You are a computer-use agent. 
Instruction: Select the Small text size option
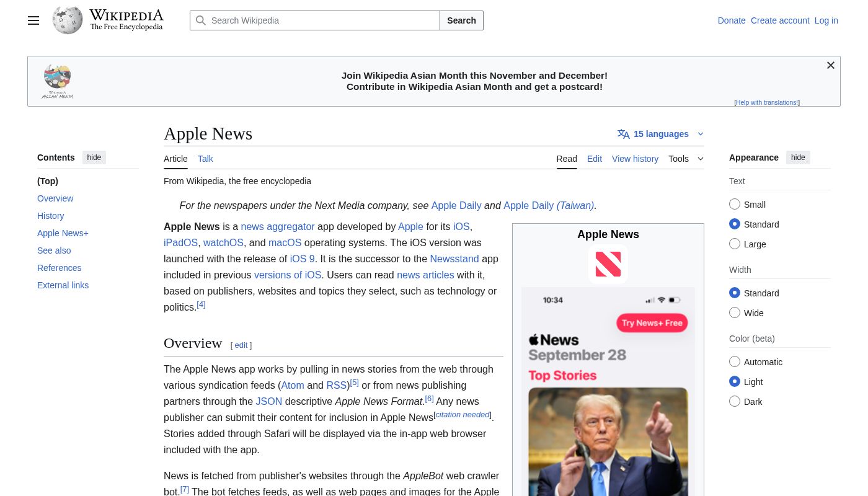(x=735, y=205)
